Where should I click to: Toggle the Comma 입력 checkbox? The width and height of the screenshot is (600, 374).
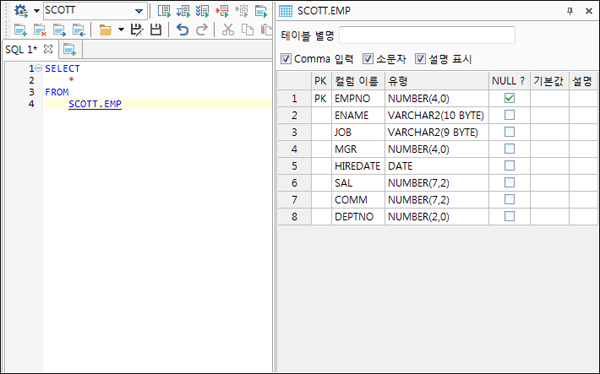pos(285,59)
